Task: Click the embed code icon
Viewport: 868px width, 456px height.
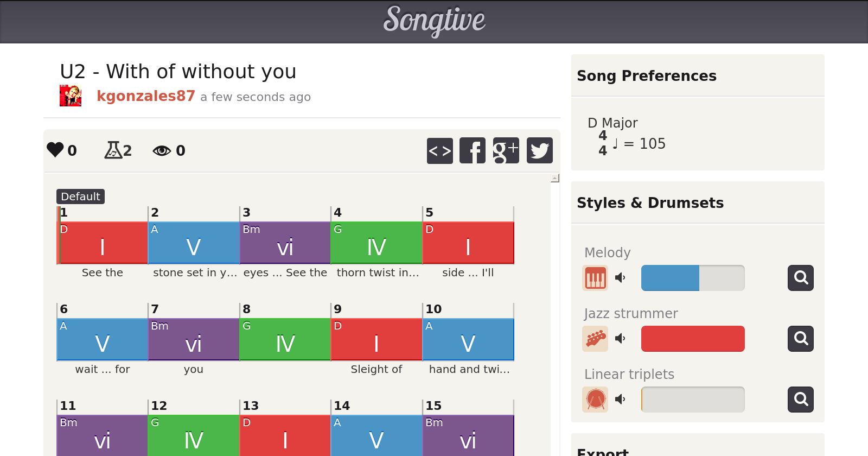Action: (439, 150)
